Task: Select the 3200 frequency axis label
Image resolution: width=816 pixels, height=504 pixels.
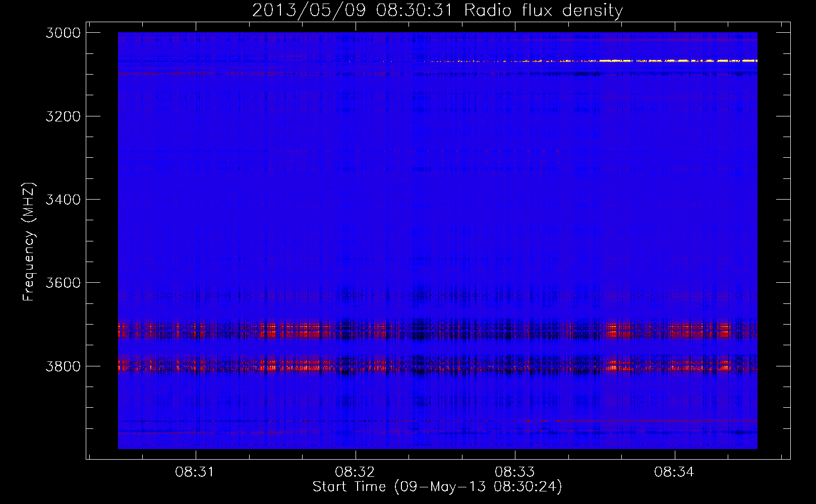Action: click(63, 116)
